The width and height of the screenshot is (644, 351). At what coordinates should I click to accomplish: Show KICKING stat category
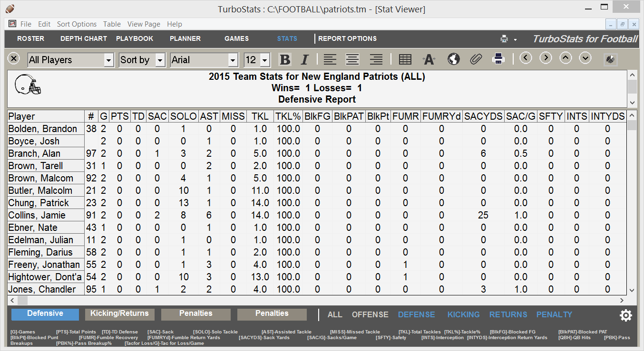click(464, 314)
